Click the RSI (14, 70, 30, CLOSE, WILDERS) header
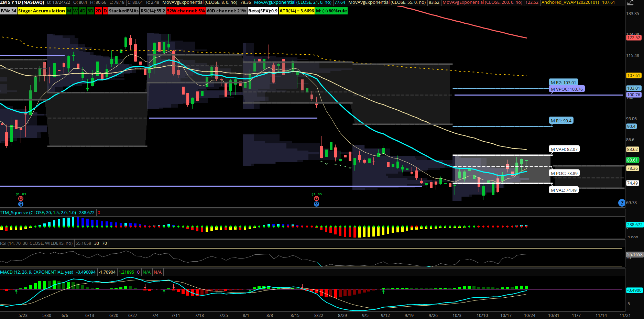Viewport: 644px width, 319px height. [36, 243]
